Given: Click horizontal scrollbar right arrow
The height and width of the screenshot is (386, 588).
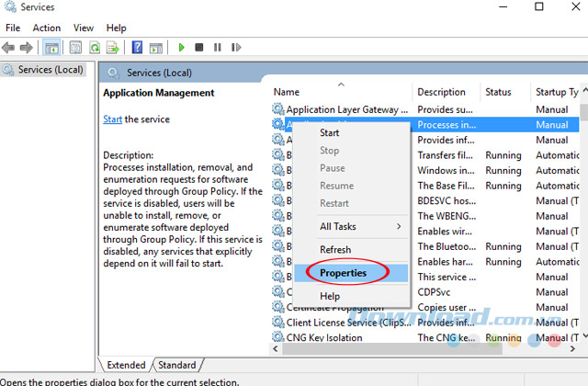Looking at the screenshot, I should click(x=572, y=349).
